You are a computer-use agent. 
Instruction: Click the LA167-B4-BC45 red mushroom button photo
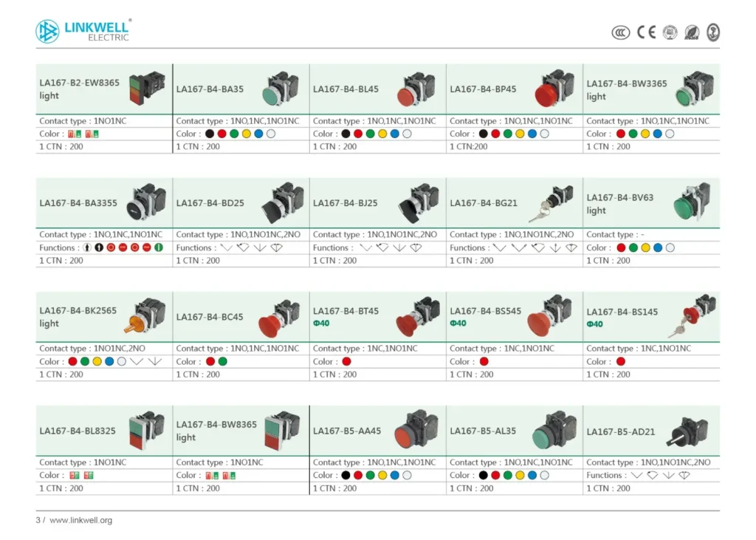point(278,318)
